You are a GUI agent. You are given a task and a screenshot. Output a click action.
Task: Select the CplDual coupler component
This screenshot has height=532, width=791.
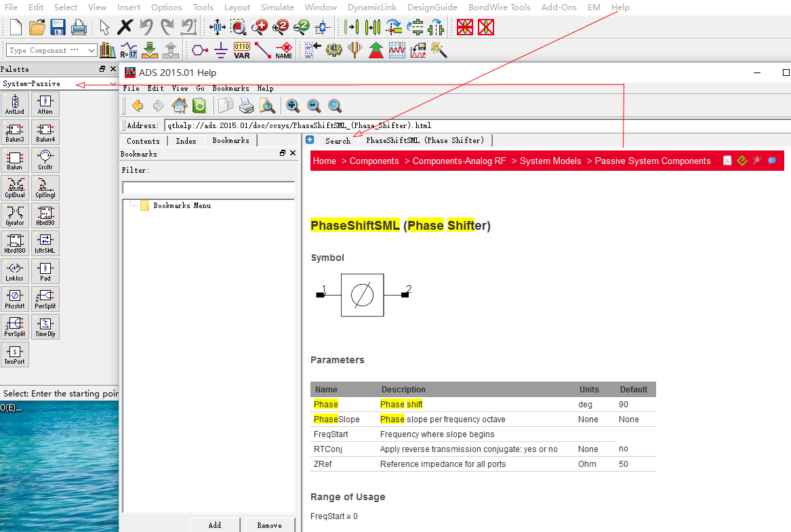click(15, 188)
